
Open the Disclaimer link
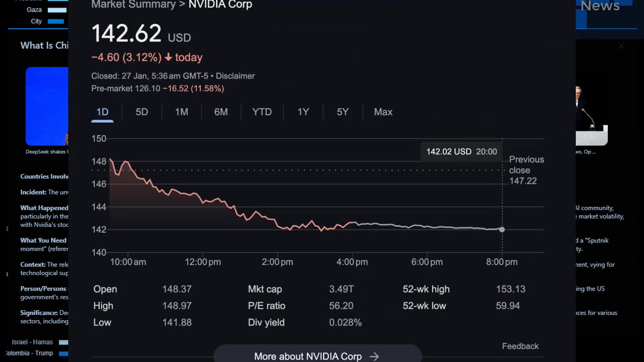(x=235, y=76)
